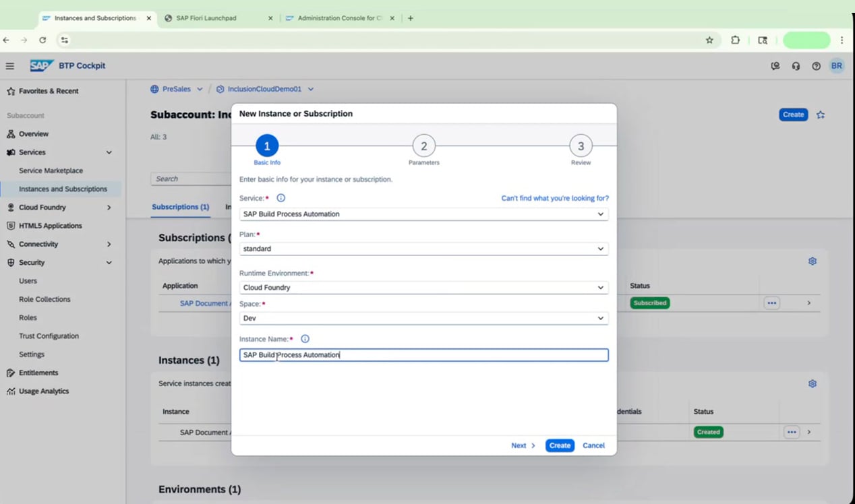Open Instances and Subscriptions in sidebar
The height and width of the screenshot is (504, 855).
(63, 189)
